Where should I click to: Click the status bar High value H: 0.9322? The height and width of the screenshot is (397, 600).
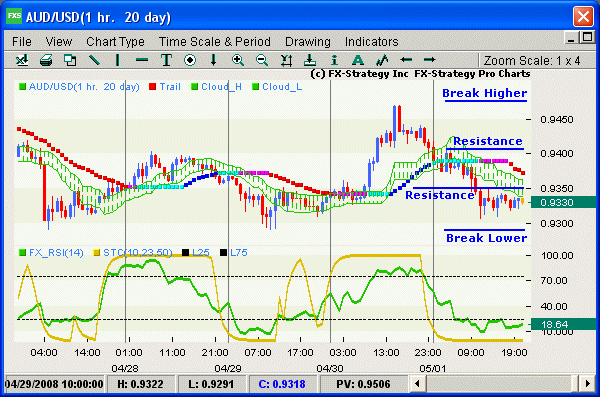click(x=140, y=384)
